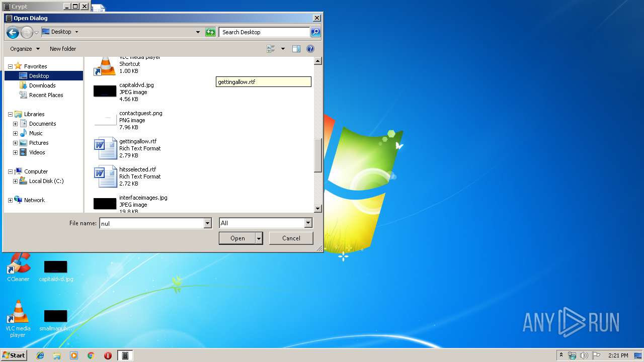Refresh the Desktop folder view
The width and height of the screenshot is (644, 362).
[x=210, y=32]
